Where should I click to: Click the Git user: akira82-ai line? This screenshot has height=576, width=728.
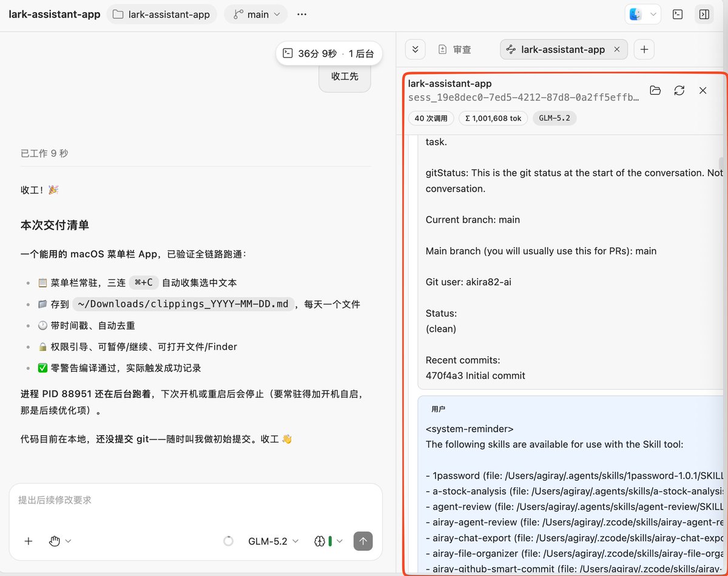click(x=468, y=282)
